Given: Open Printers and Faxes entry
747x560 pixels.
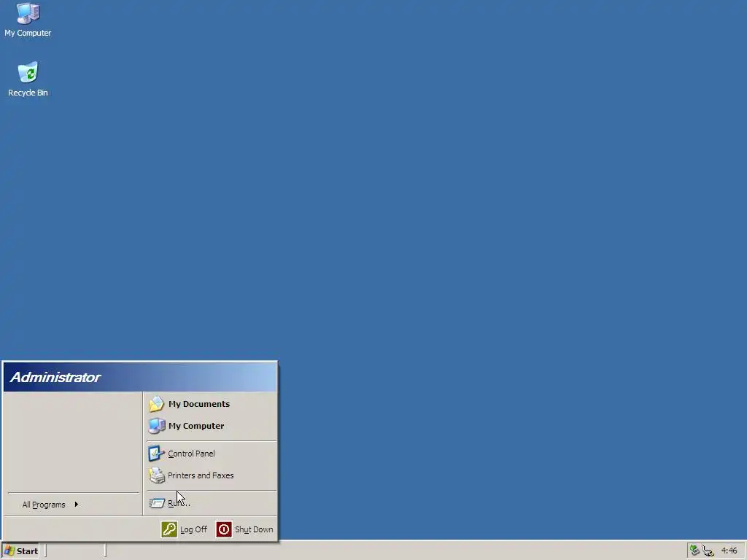Looking at the screenshot, I should (211, 475).
